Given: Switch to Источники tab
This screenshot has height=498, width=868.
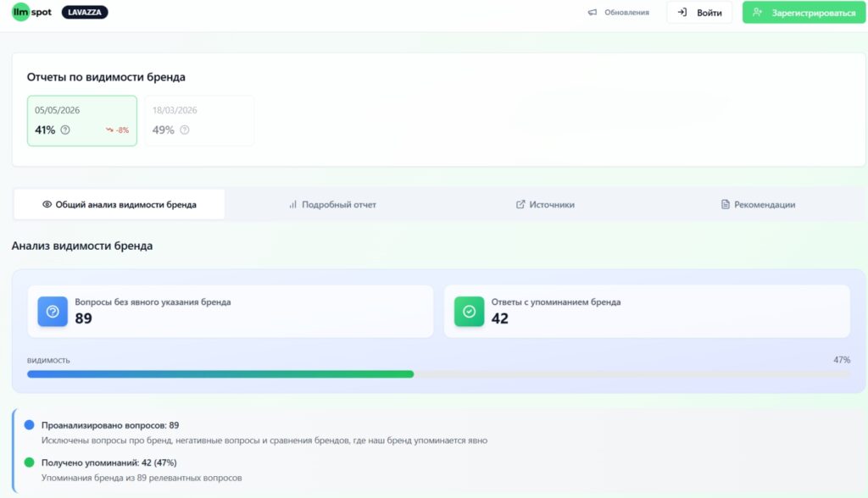Looking at the screenshot, I should pyautogui.click(x=545, y=204).
